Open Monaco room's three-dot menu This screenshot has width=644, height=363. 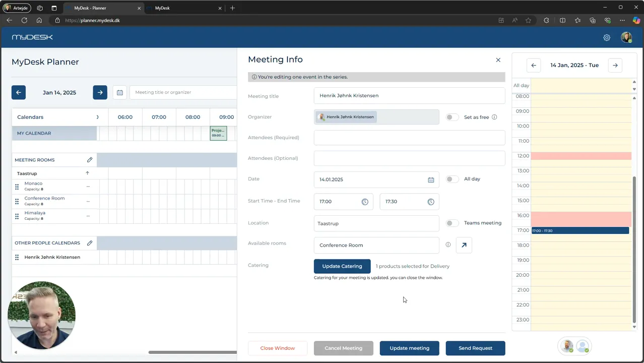(88, 187)
